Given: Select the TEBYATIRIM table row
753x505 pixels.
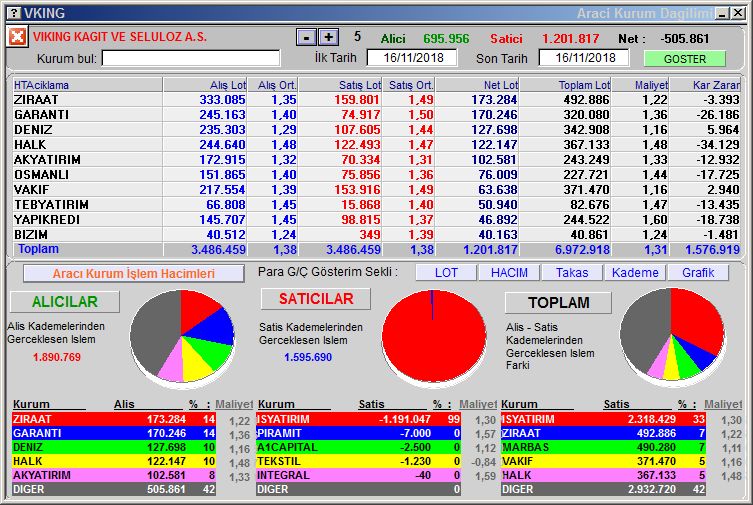Looking at the screenshot, I should pos(376,204).
